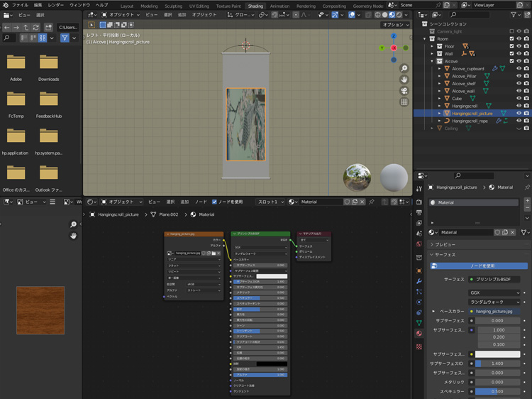
Task: Click the outliner filter funnel icon
Action: coord(514,14)
